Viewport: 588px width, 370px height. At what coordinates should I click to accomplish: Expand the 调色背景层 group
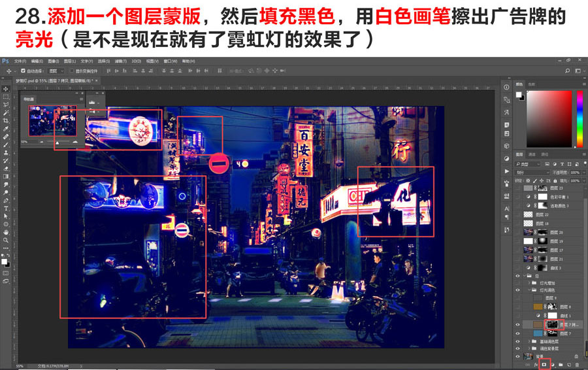(x=529, y=348)
